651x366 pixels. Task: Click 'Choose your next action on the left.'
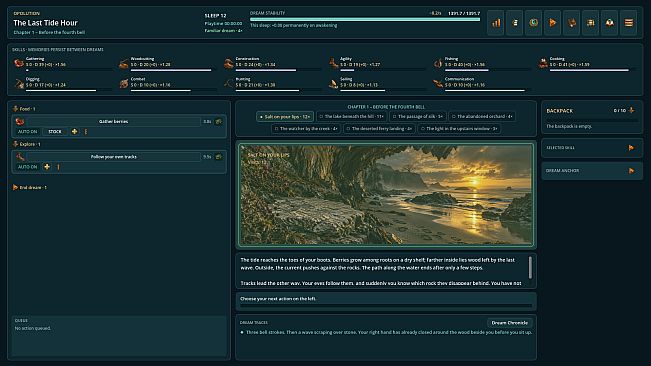pyautogui.click(x=278, y=299)
